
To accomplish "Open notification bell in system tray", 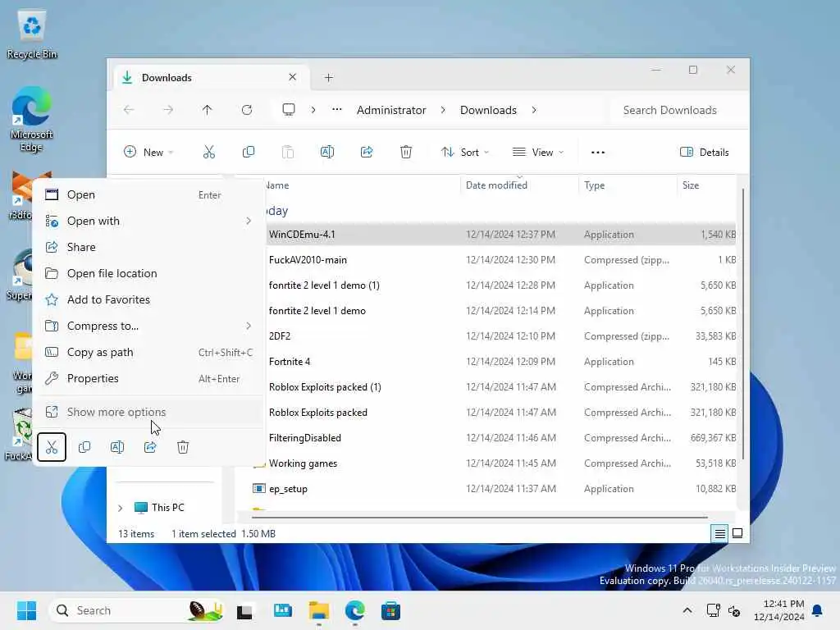I will pos(818,610).
